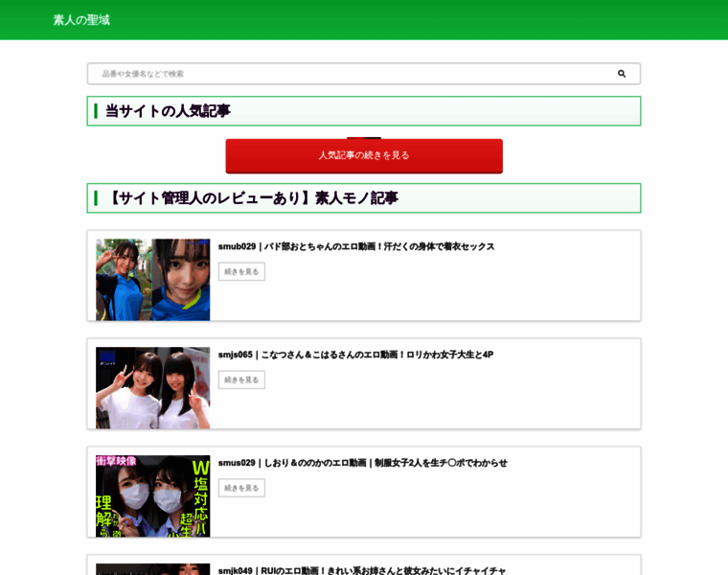Open the smus029 article thumbnail

152,496
